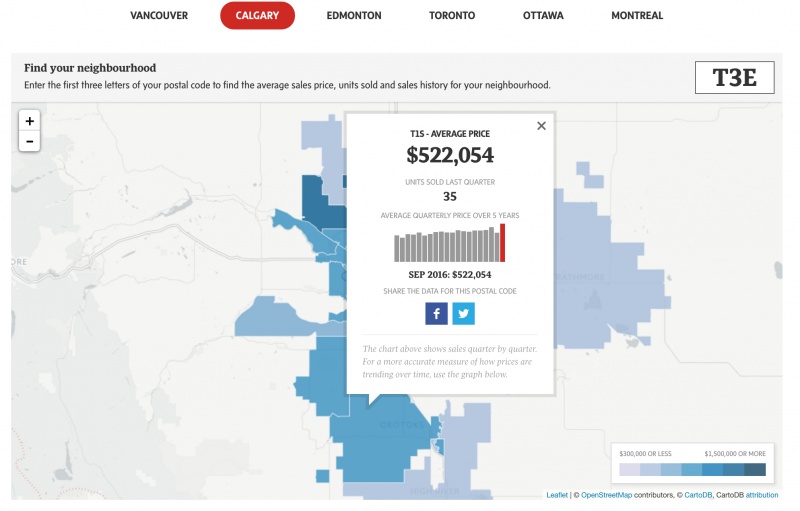
Task: Zoom out of the map
Action: click(x=30, y=142)
